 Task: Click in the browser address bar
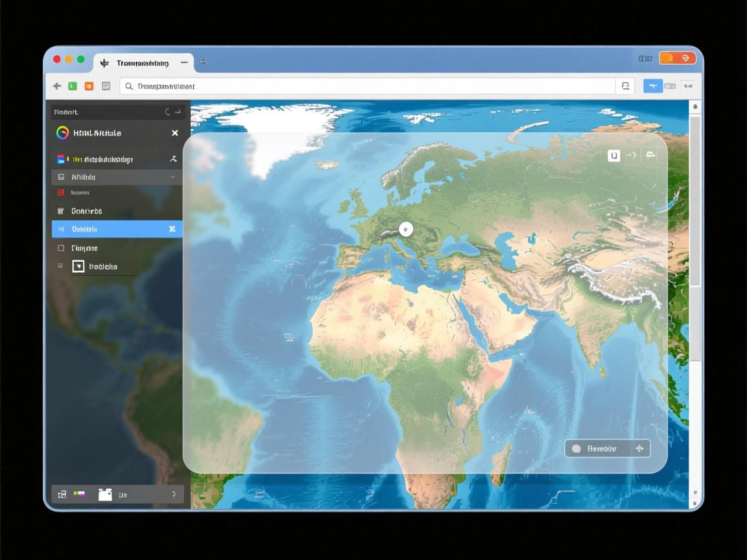[370, 86]
